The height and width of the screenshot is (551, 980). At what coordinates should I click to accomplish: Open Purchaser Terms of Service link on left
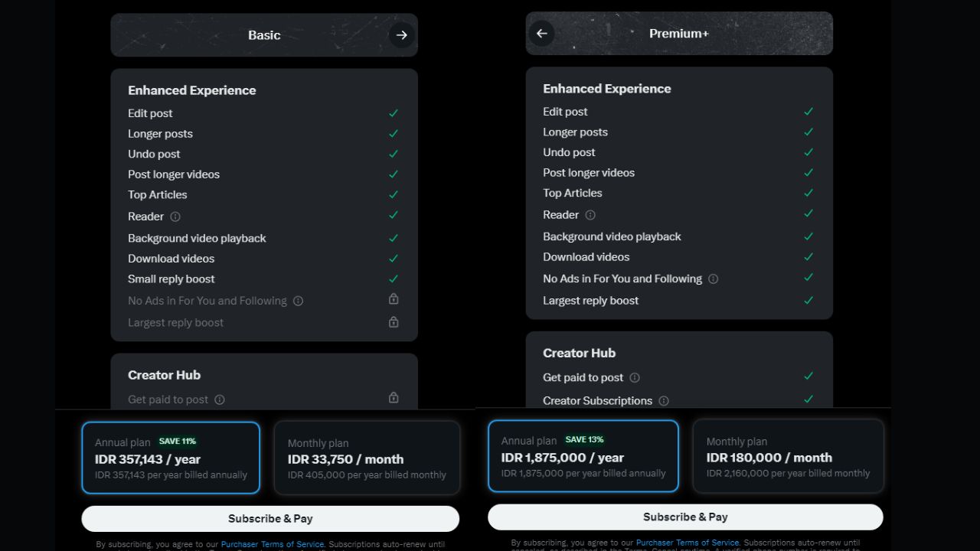pyautogui.click(x=273, y=544)
